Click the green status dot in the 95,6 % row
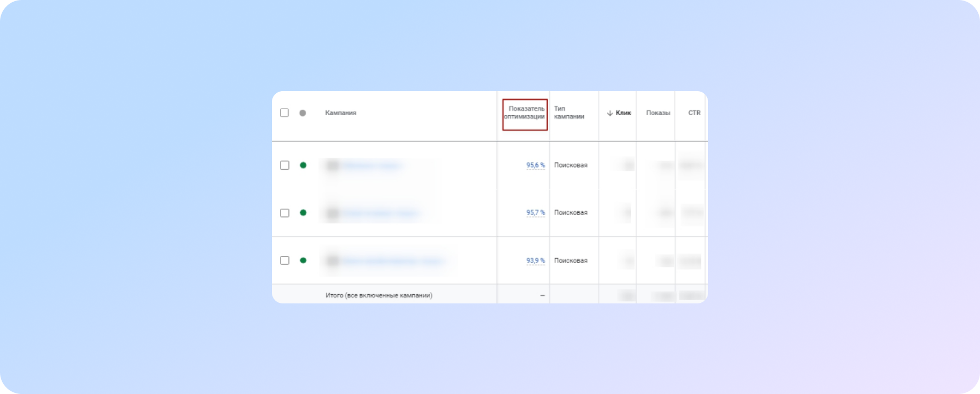 303,165
